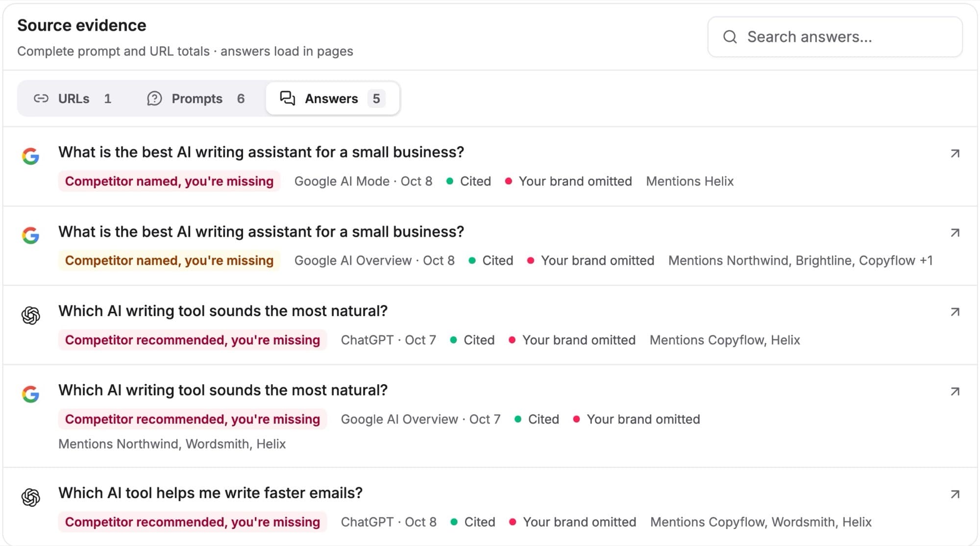Click 'Google AI Mode · Oct 8' label
The height and width of the screenshot is (546, 980).
tap(363, 181)
